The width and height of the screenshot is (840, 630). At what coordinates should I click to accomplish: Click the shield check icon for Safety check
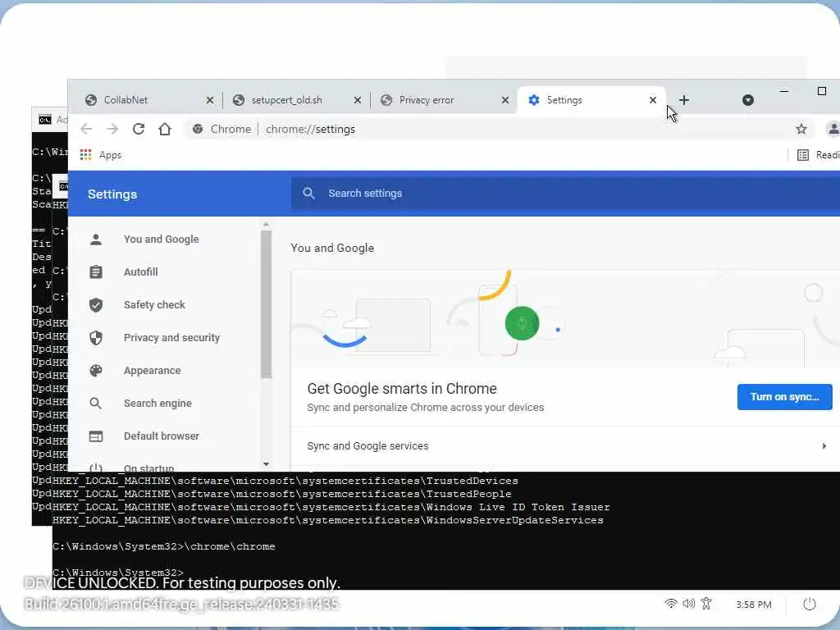(x=96, y=305)
